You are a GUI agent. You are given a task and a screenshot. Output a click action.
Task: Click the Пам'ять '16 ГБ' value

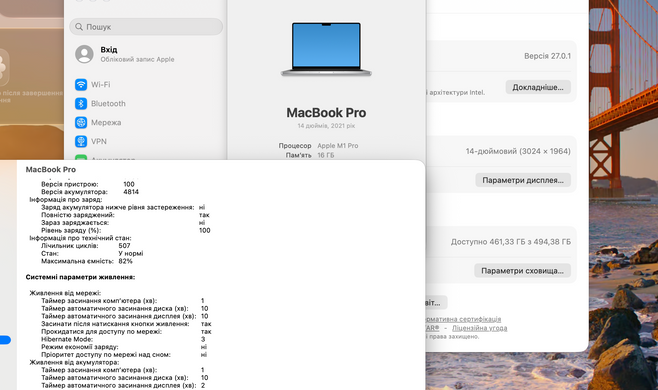point(326,155)
